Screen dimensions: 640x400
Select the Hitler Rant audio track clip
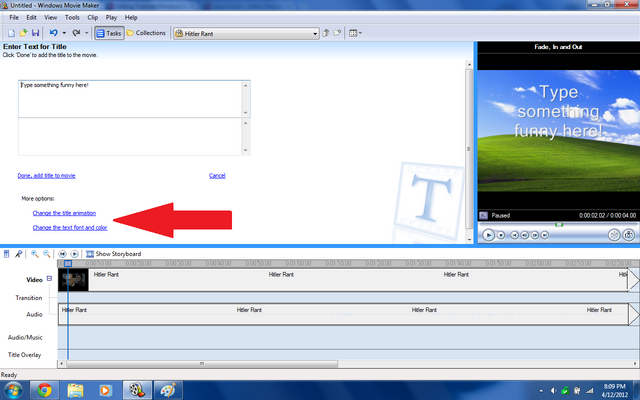[343, 314]
